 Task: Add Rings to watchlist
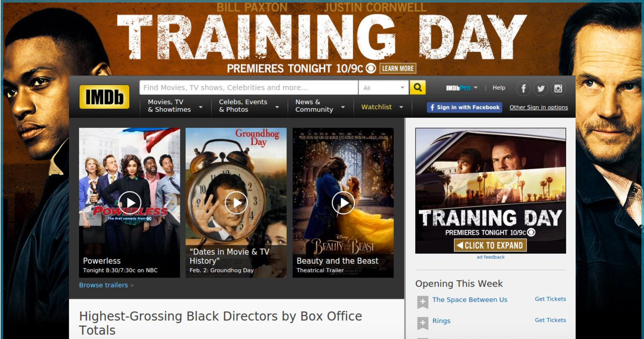(x=423, y=323)
